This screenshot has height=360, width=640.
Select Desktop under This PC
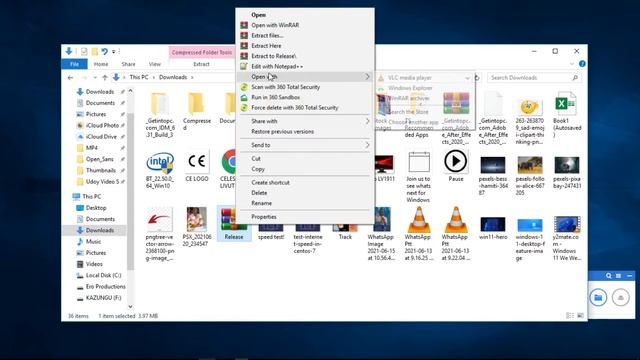(96, 208)
